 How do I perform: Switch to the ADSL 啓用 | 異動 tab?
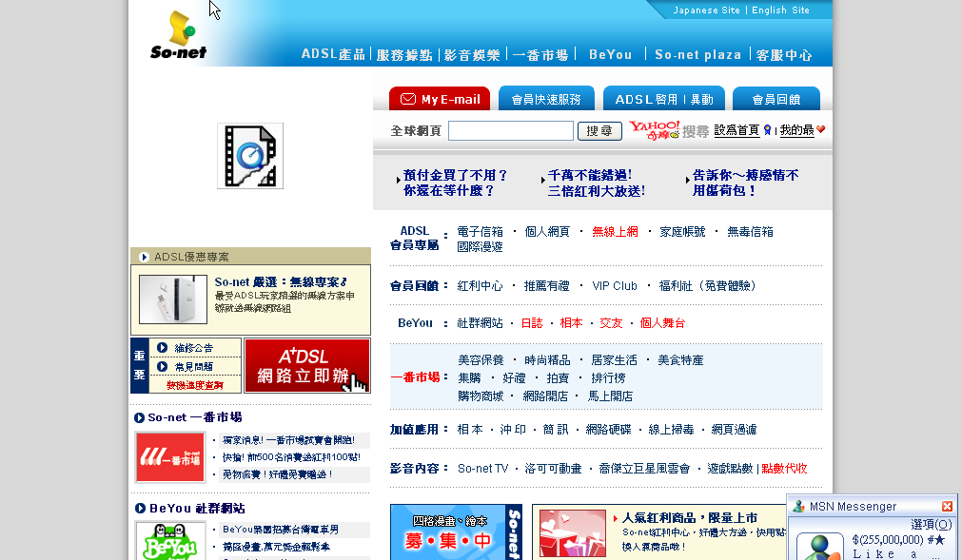coord(664,99)
